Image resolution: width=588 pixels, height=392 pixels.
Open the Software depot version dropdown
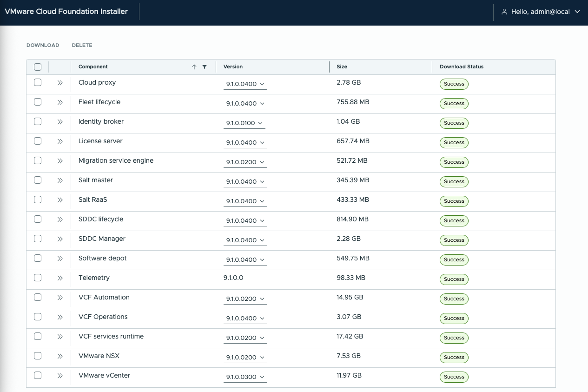pyautogui.click(x=245, y=260)
